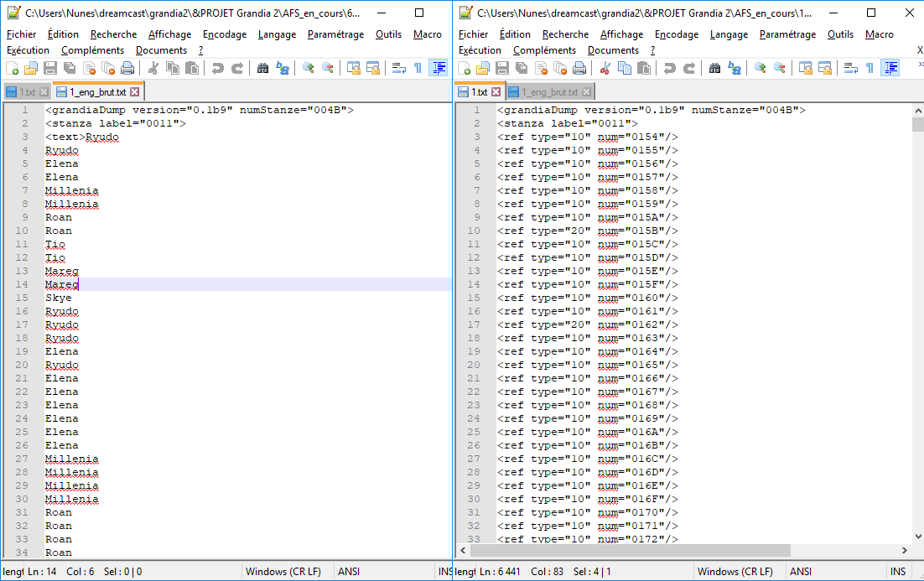Close 1.txt tab in right window
Screen dimensions: 924x581
(496, 92)
